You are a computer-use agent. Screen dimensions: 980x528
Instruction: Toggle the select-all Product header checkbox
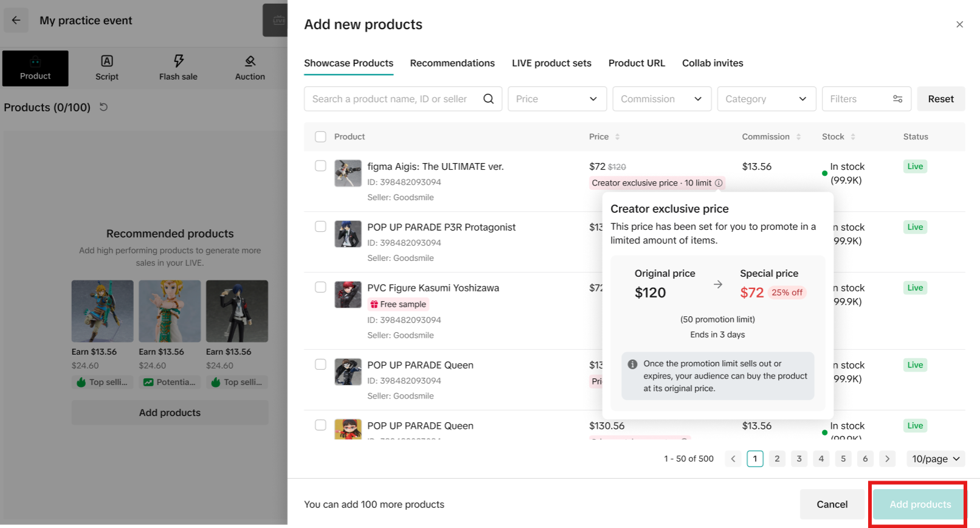coord(320,137)
